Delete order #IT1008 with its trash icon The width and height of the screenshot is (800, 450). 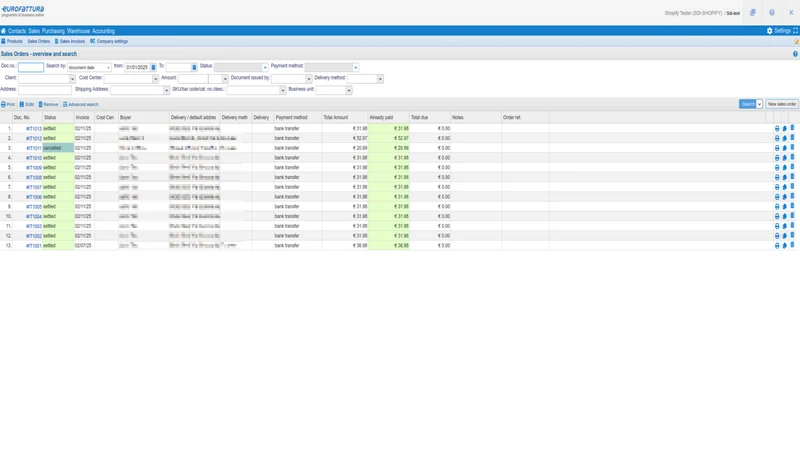792,177
